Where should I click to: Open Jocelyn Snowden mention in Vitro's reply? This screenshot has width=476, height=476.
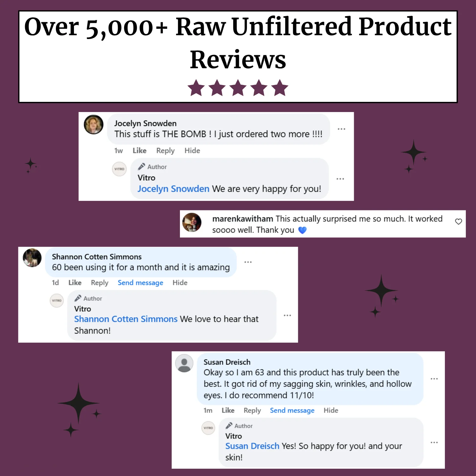pos(173,189)
